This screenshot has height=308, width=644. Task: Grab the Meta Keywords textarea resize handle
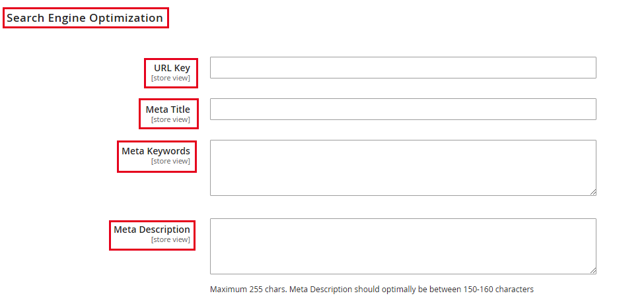593,192
